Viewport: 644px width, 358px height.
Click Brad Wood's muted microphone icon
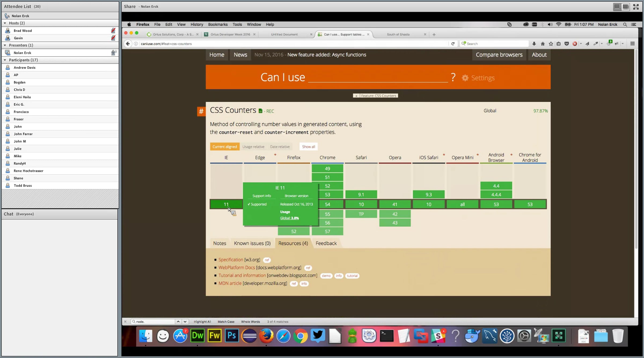tap(113, 31)
